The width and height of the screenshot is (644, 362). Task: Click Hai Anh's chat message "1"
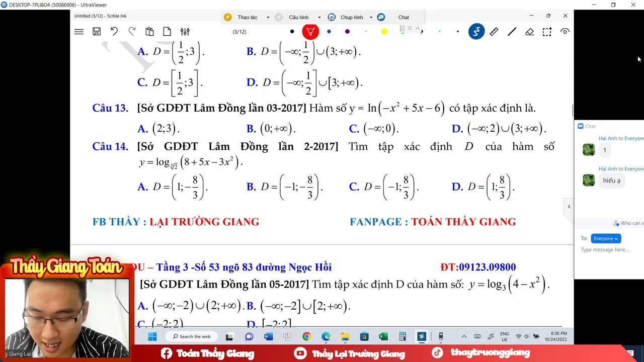pyautogui.click(x=605, y=150)
